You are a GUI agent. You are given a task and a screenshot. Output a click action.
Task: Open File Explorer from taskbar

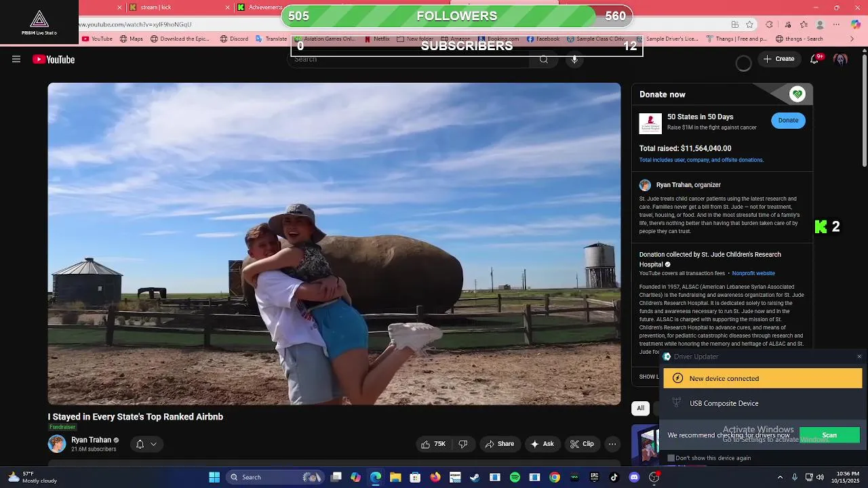point(395,477)
